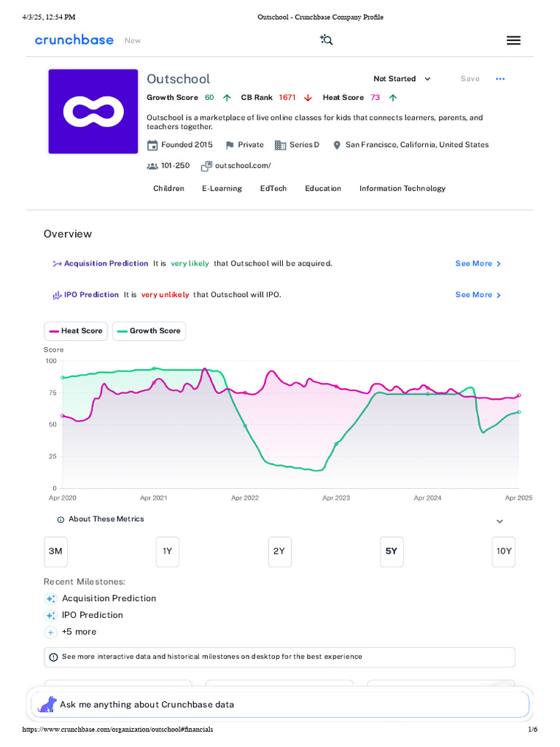Image resolution: width=560 pixels, height=747 pixels.
Task: Click the Ask me anything input field
Action: point(292,705)
